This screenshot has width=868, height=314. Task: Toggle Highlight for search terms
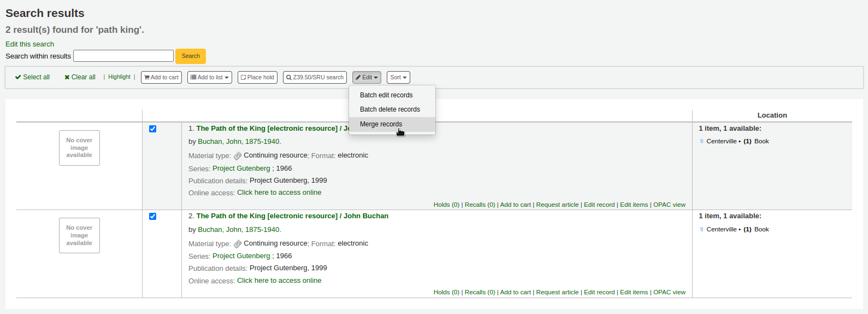119,77
